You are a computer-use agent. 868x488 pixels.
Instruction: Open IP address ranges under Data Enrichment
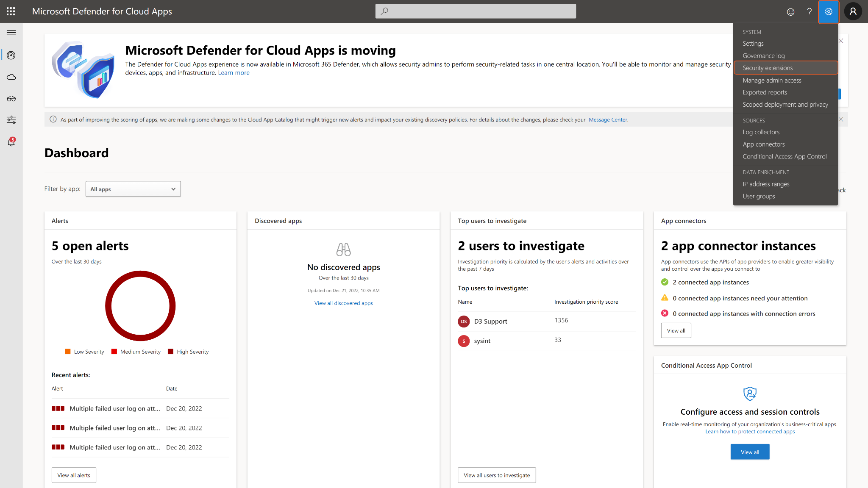pos(766,184)
